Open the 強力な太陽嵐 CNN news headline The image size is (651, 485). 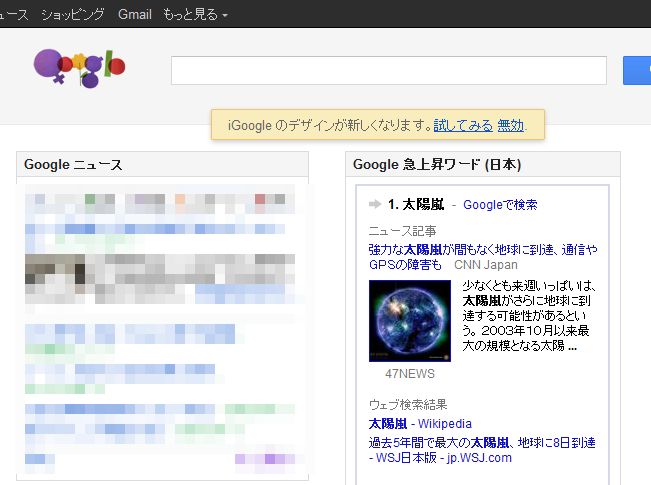pyautogui.click(x=483, y=257)
